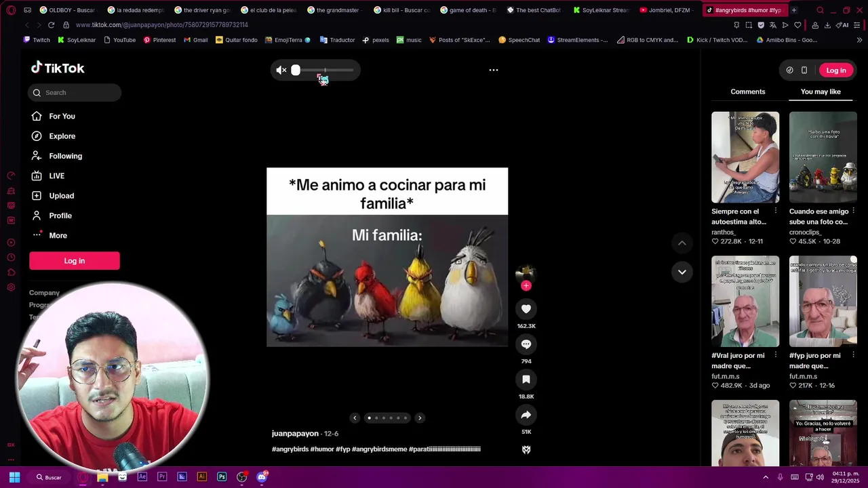Open the juanpapayon profile link

[x=295, y=434]
